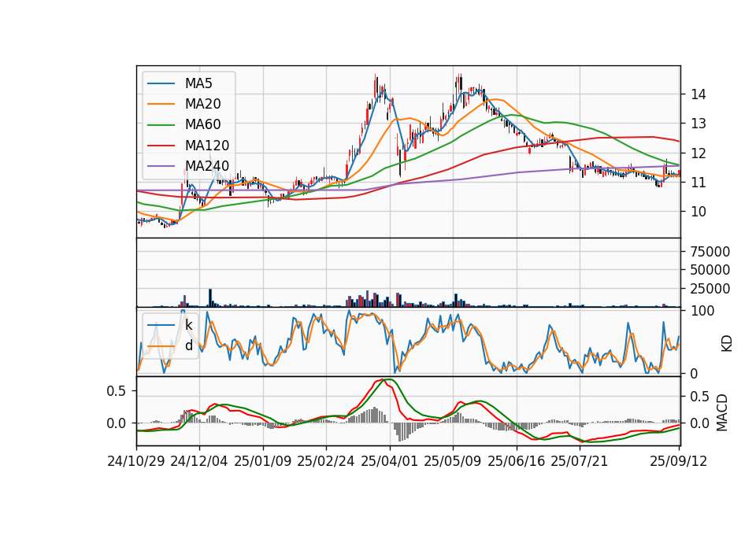756x543 pixels.
Task: Click the 25/07/21 date axis label
Action: 580,462
